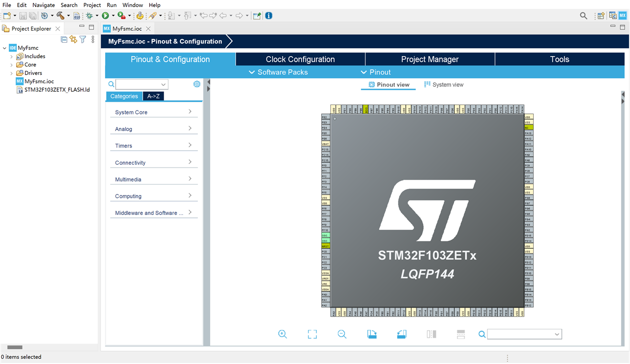630x364 pixels.
Task: Select STM32F103ZETX_FLASH.ld file
Action: pyautogui.click(x=57, y=90)
